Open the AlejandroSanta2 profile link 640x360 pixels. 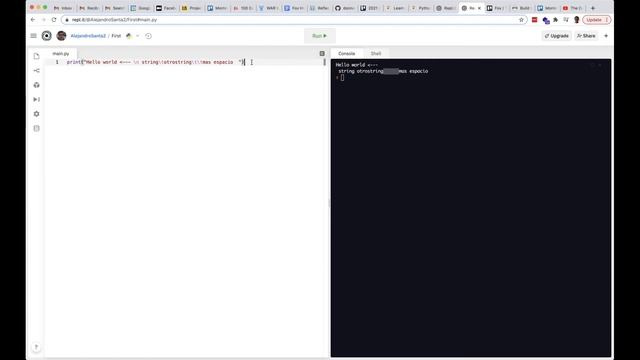click(x=88, y=36)
